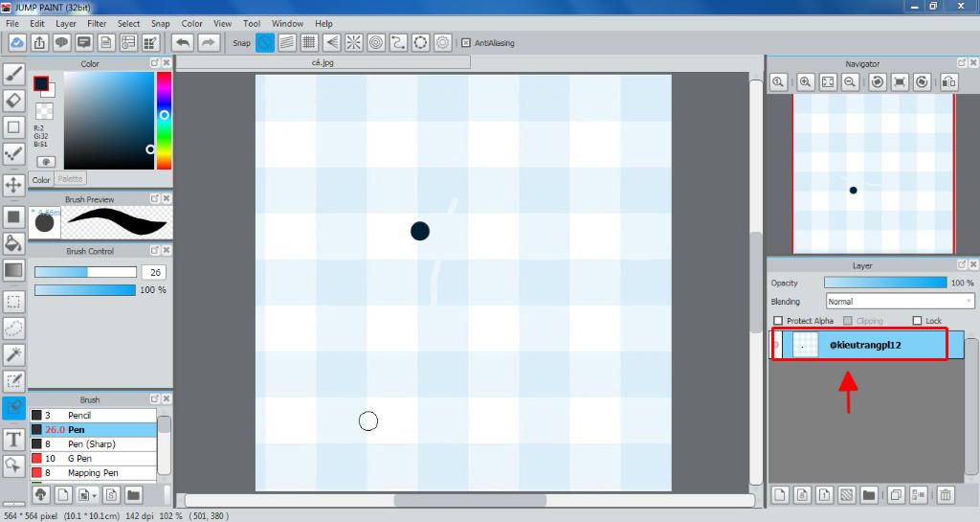Zoom out using Navigator magnifier minus
Viewport: 980px width, 522px height.
click(850, 82)
